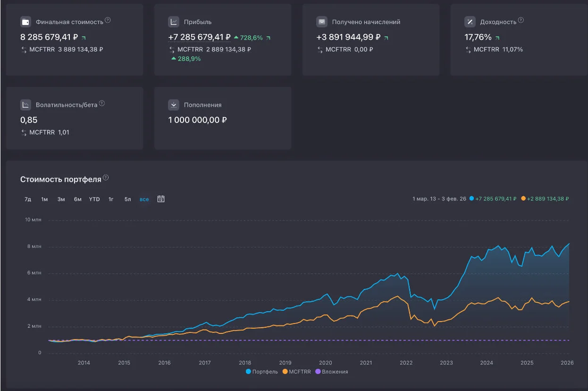Click compare arrows icon beside MCFTRR 1,01
The width and height of the screenshot is (588, 391).
pyautogui.click(x=24, y=133)
